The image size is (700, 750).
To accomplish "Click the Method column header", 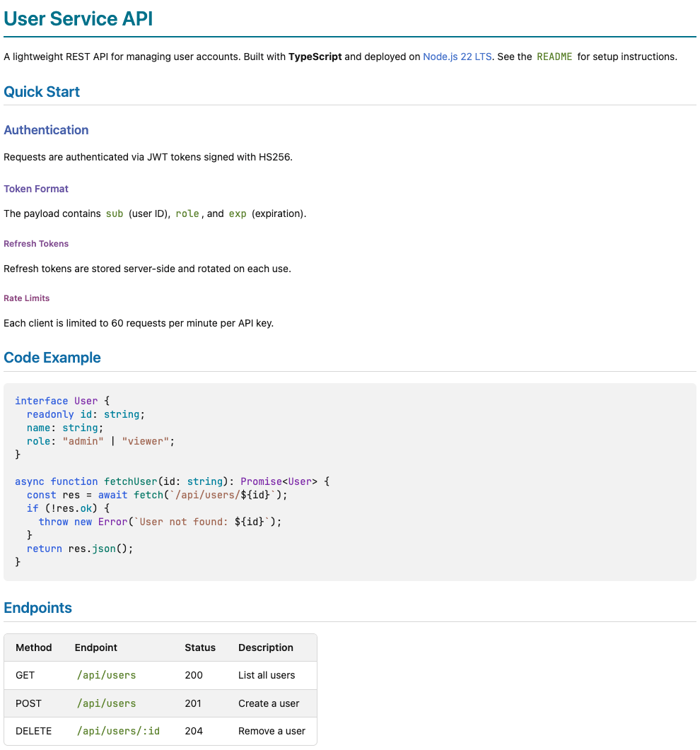I will [x=33, y=648].
